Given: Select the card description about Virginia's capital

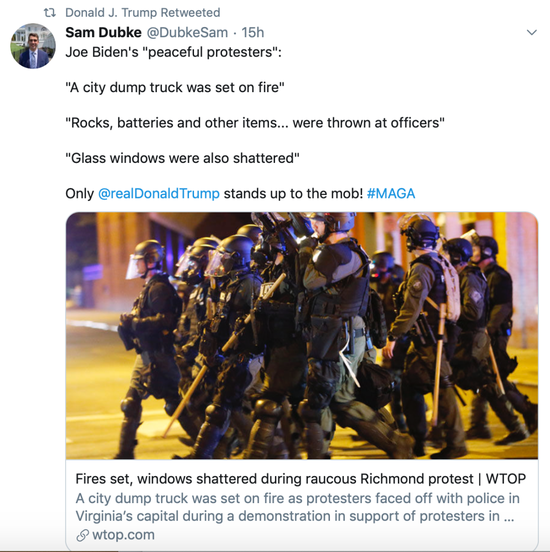Looking at the screenshot, I should [x=298, y=507].
